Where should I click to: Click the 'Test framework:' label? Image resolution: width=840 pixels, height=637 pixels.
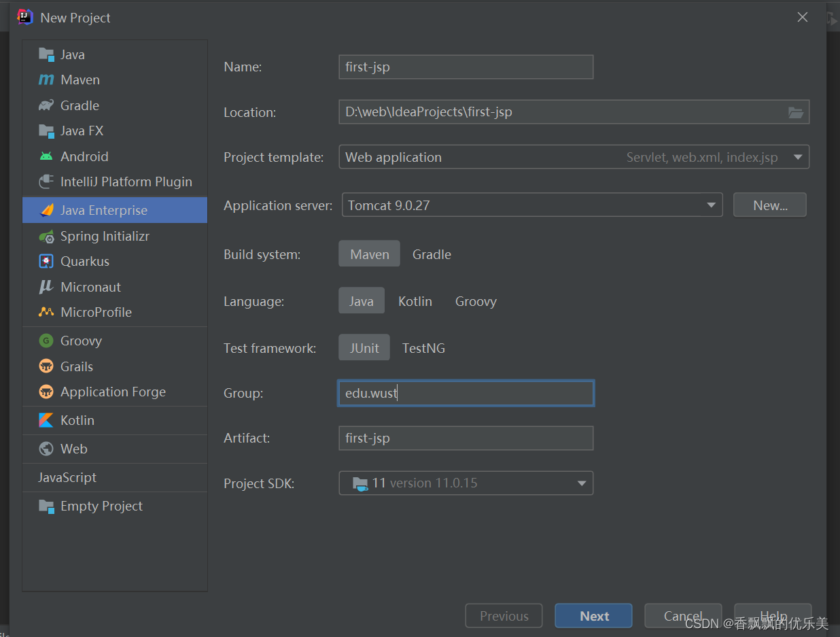pos(270,348)
